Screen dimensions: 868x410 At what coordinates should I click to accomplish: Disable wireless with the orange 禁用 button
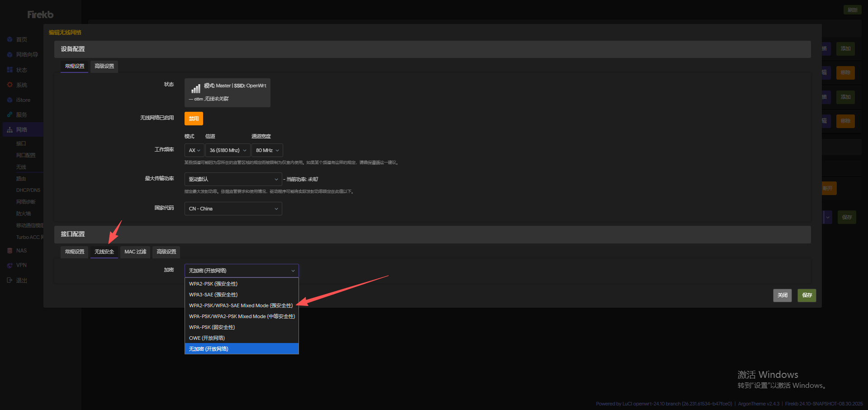194,119
